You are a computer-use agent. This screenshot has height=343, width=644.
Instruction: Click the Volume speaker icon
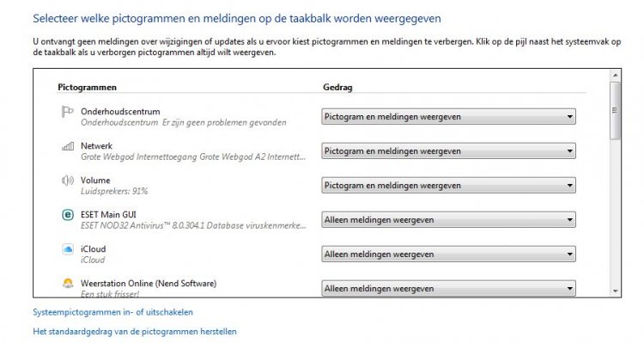(67, 181)
